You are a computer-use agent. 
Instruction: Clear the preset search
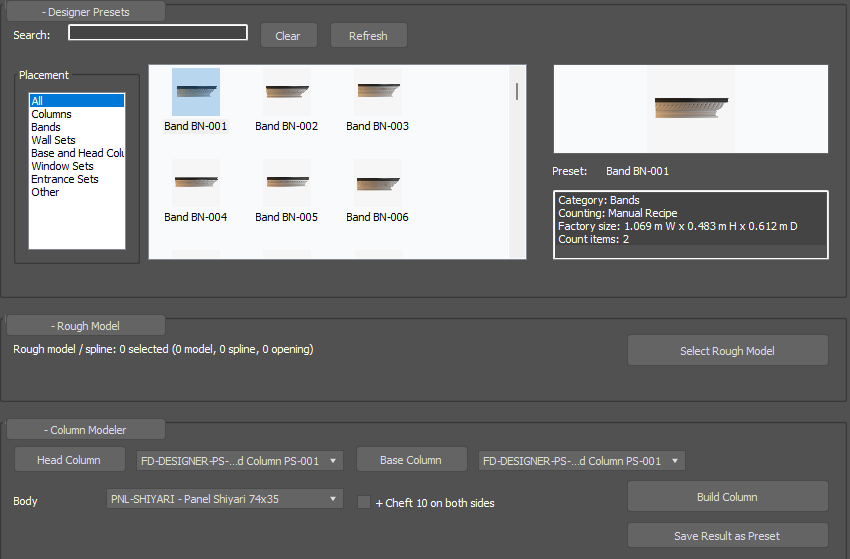tap(288, 36)
